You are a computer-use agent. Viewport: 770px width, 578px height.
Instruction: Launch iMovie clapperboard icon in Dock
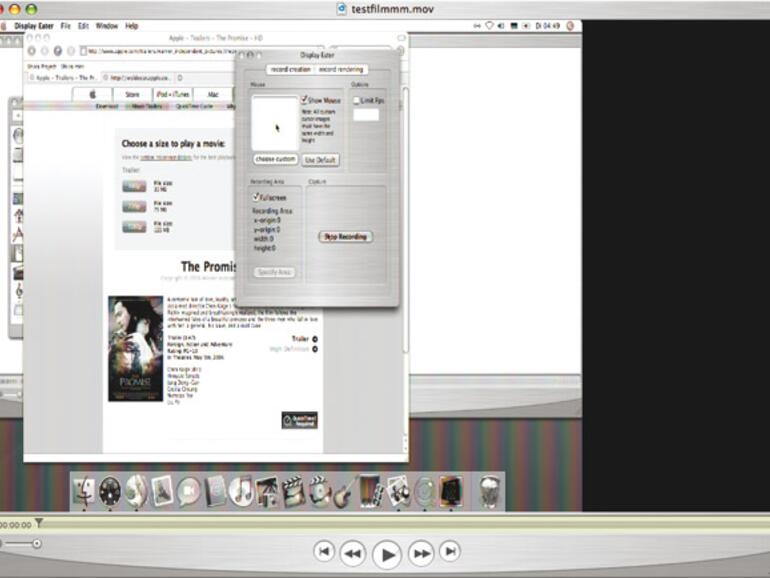[293, 491]
